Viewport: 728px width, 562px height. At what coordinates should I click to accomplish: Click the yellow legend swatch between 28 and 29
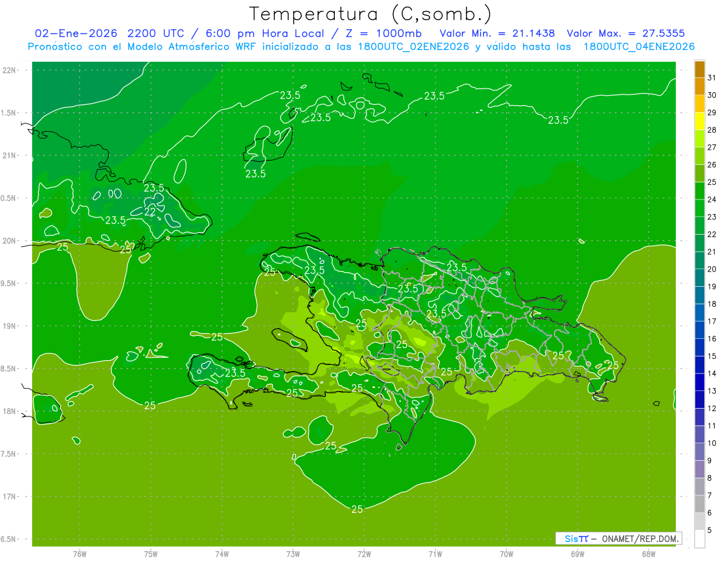tap(699, 121)
